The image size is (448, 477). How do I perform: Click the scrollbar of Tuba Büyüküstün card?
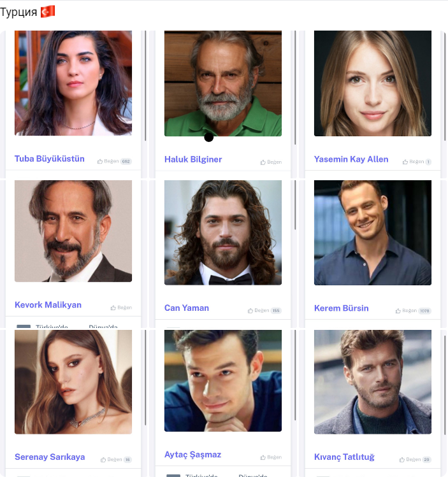(x=145, y=85)
